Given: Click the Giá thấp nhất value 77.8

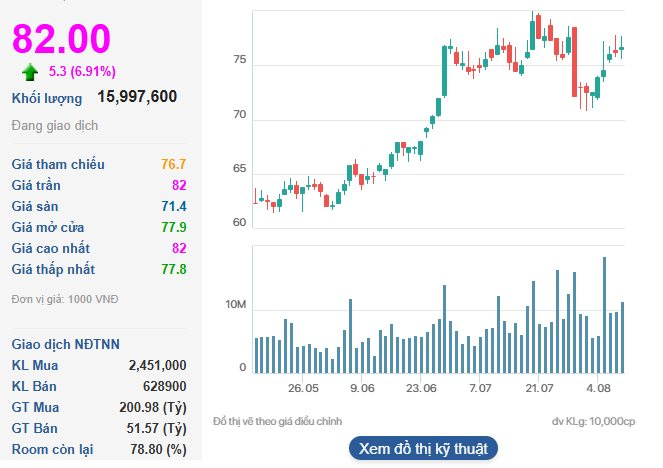Looking at the screenshot, I should click(173, 269).
